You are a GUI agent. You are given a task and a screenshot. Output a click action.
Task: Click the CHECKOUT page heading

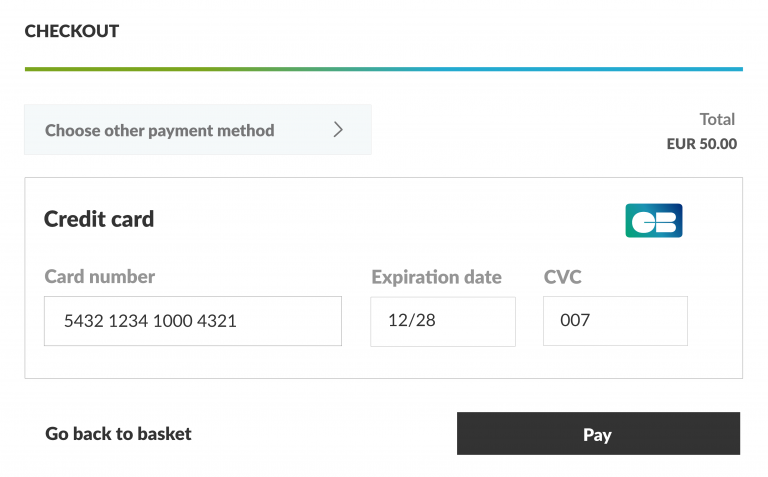[x=72, y=31]
